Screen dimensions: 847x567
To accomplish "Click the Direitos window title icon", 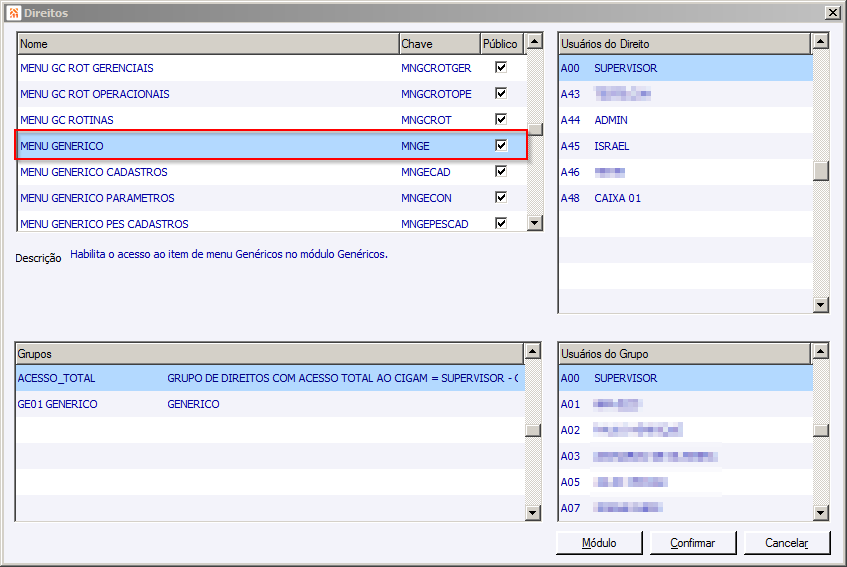I will tap(14, 13).
